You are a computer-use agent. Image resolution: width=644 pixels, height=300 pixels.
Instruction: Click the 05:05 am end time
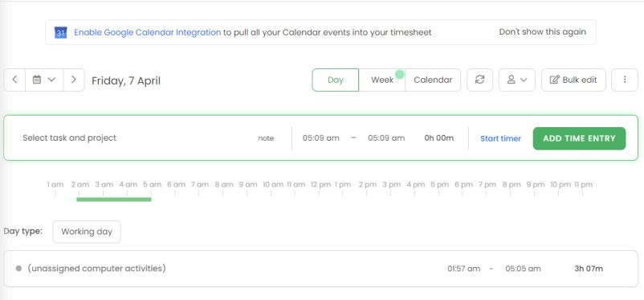point(523,269)
